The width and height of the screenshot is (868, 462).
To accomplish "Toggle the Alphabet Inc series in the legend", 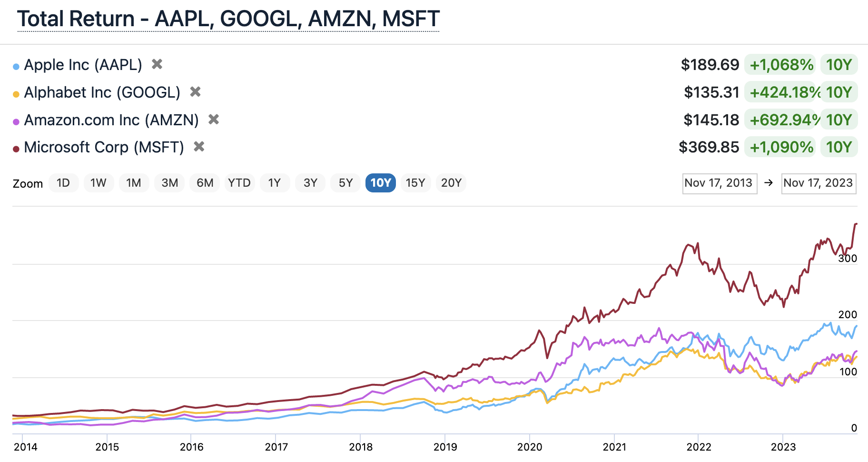I will tap(102, 92).
